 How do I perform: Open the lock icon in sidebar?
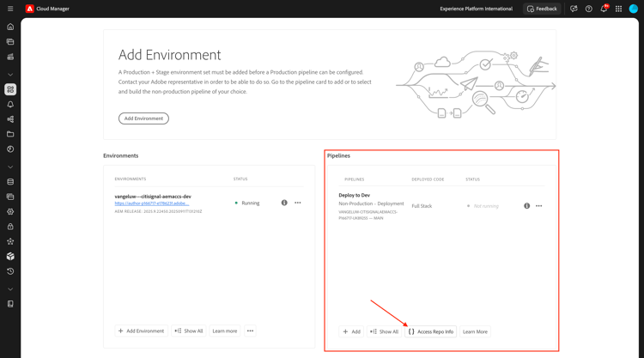click(10, 227)
